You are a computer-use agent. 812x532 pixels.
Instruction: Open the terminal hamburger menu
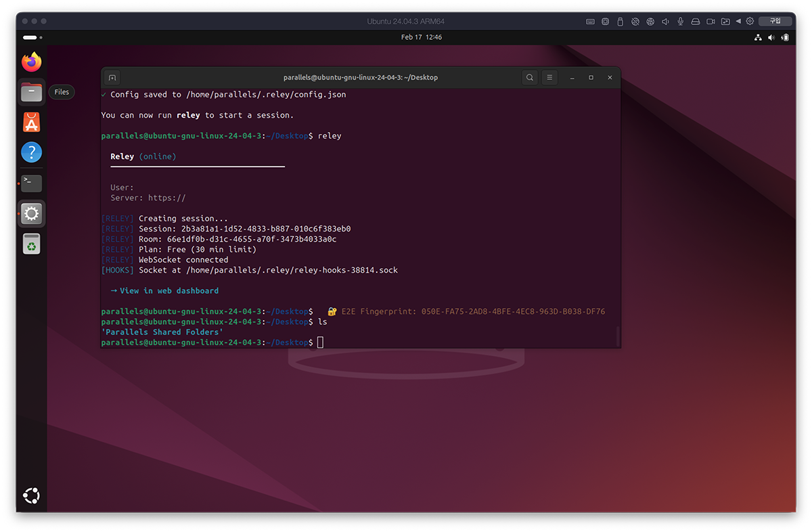tap(550, 78)
